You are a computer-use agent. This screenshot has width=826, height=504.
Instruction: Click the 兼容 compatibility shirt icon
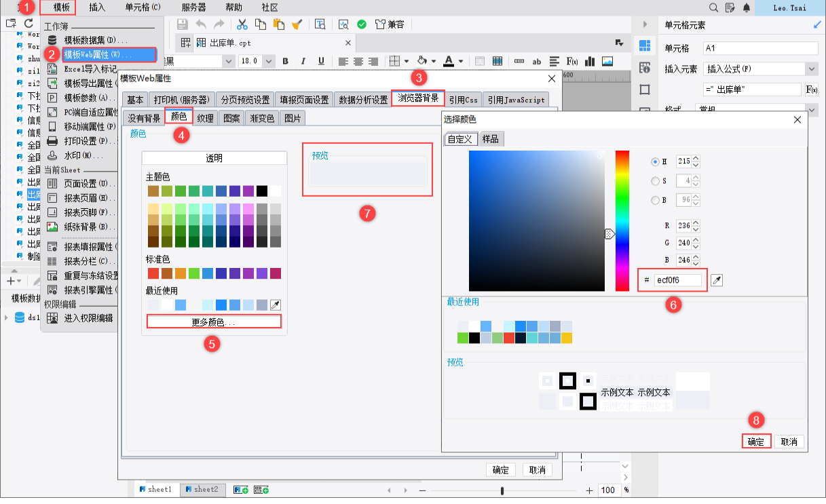[x=389, y=24]
